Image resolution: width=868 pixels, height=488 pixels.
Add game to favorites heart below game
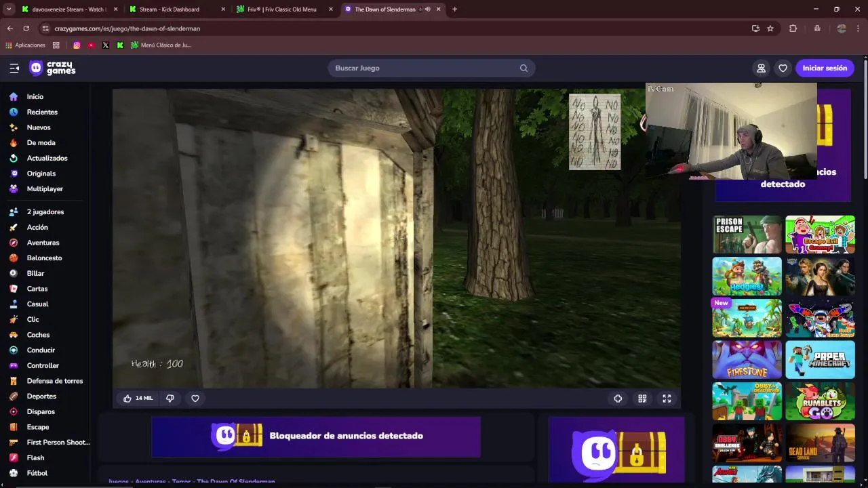(195, 399)
